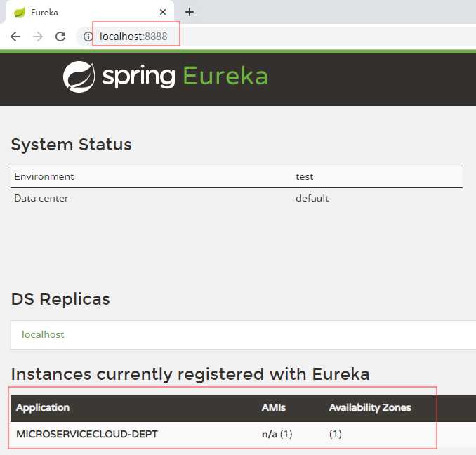Click the DS Replicas heading
The image size is (476, 455).
(x=60, y=299)
